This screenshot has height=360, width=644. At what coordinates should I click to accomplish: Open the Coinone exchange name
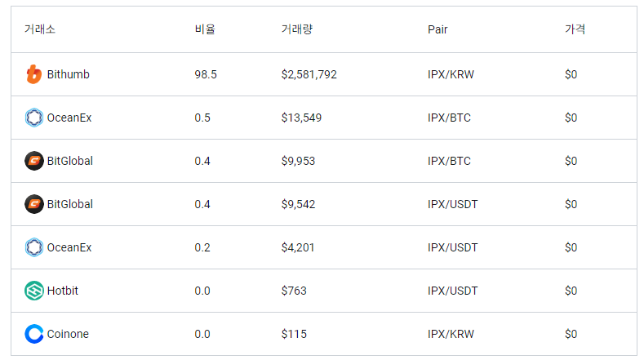point(68,334)
